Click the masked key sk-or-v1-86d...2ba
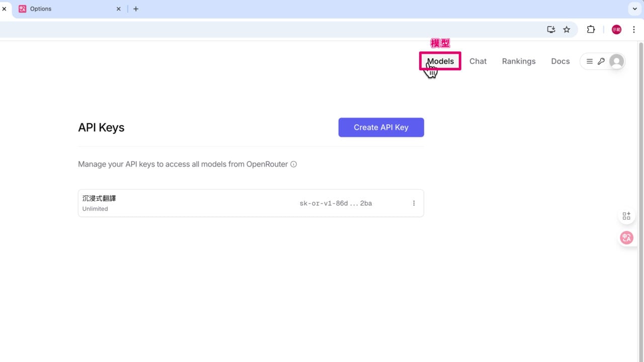This screenshot has height=362, width=644. tap(336, 203)
